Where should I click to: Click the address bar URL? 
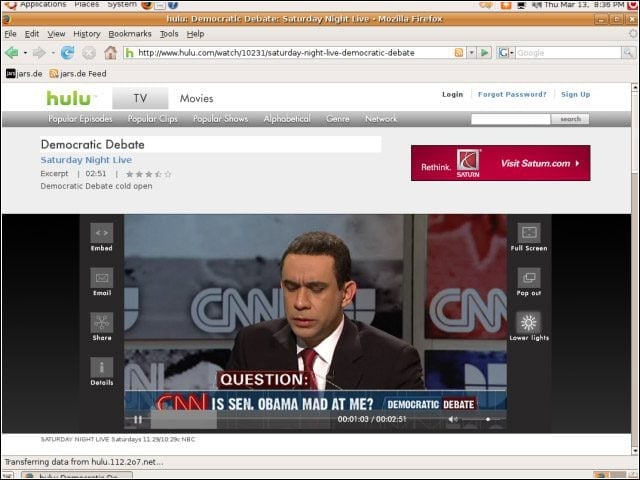tap(276, 53)
